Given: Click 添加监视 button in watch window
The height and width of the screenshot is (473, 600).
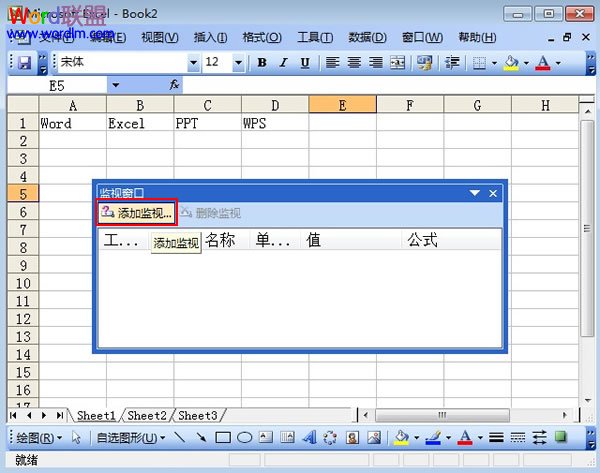Looking at the screenshot, I should 137,212.
